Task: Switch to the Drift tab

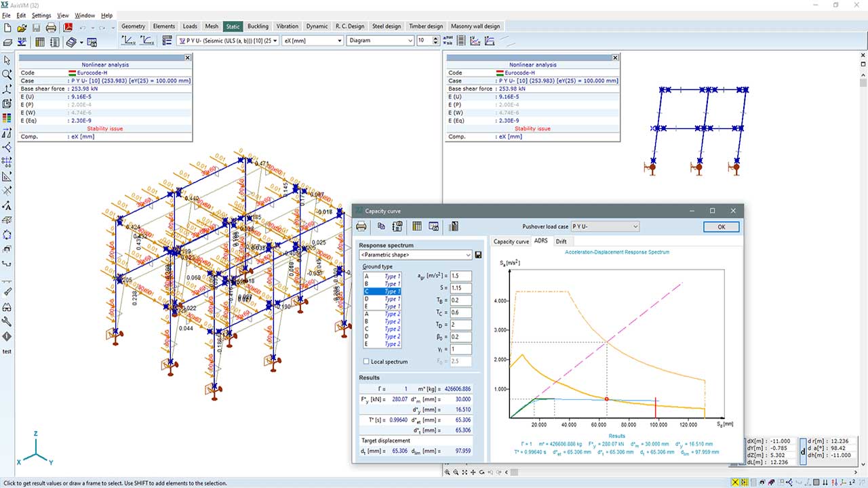Action: click(x=561, y=241)
